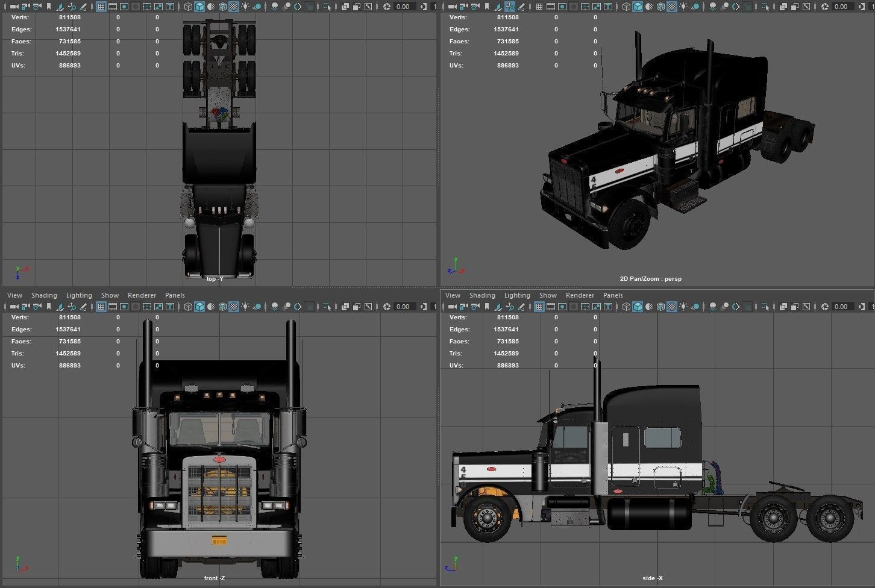Toggle Isolate Select icon in top panel
The image size is (875, 588).
pyautogui.click(x=327, y=7)
